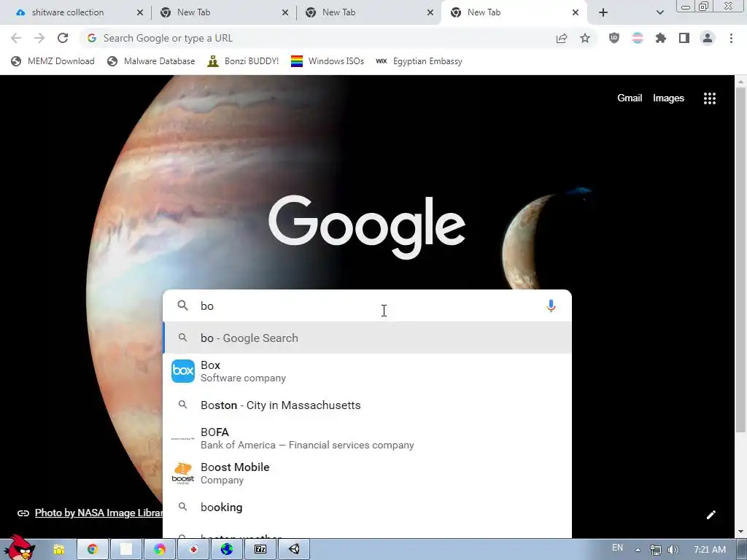The width and height of the screenshot is (747, 560).
Task: Click the 7:21 AM clock
Action: [710, 550]
